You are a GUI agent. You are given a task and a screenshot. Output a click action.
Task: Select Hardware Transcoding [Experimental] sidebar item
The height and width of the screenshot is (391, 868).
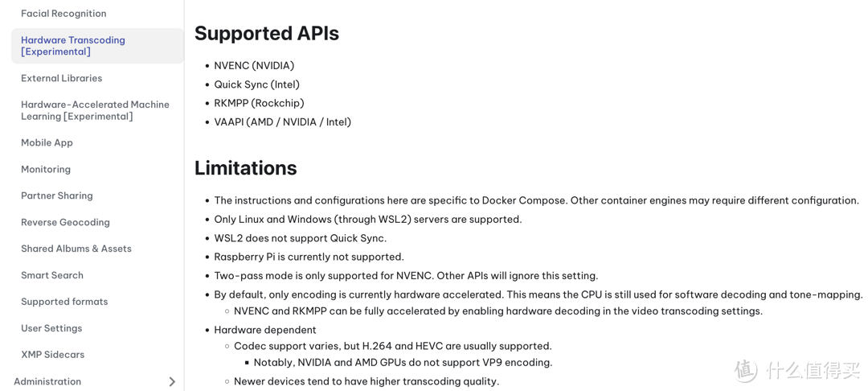[97, 46]
